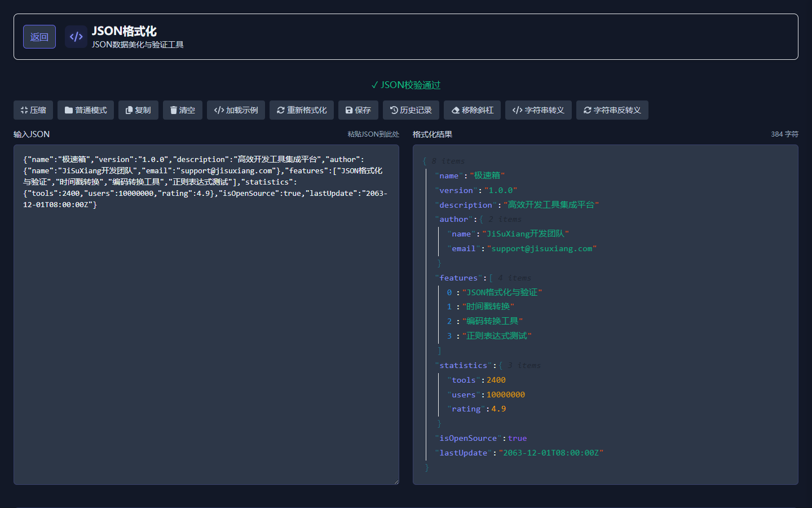Click the 保存 save button
The height and width of the screenshot is (508, 812).
pyautogui.click(x=358, y=110)
